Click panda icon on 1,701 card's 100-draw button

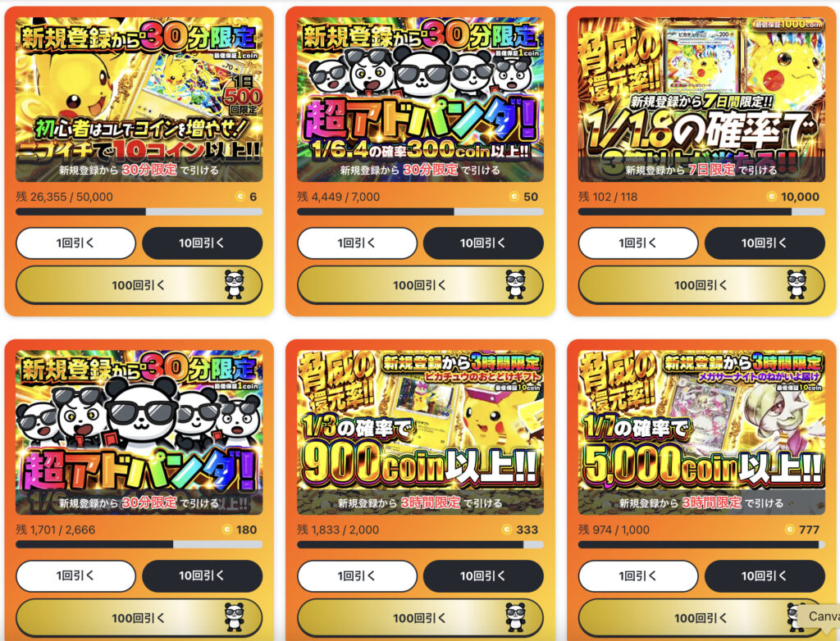point(234,617)
